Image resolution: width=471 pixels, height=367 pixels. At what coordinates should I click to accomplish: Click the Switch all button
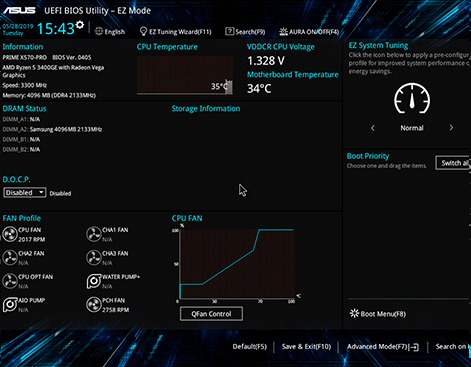453,163
